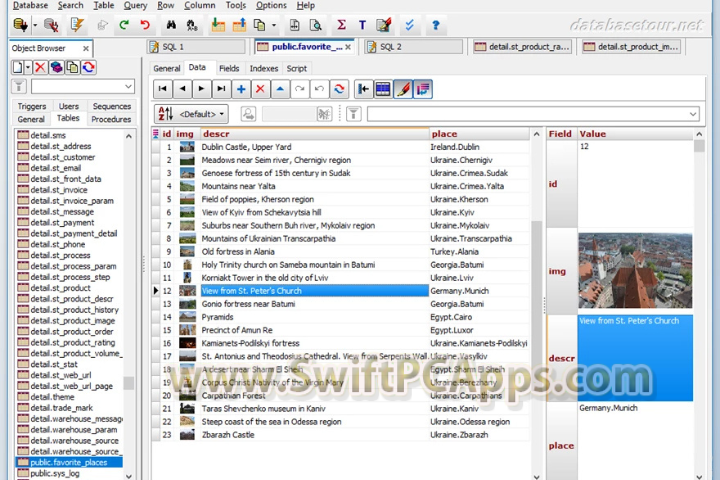Click the blue T text tool icon
This screenshot has height=480, width=720.
pos(362,25)
